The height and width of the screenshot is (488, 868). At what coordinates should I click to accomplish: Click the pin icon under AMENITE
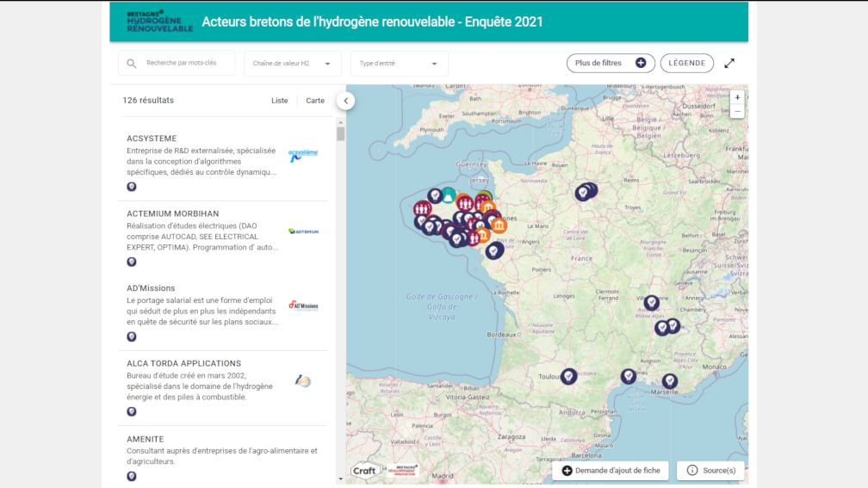point(132,477)
